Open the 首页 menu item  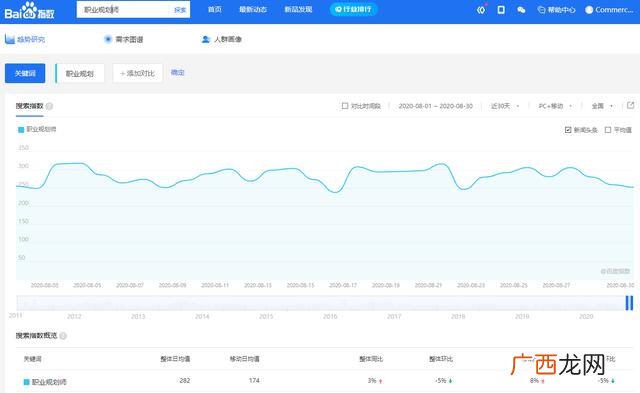click(215, 9)
